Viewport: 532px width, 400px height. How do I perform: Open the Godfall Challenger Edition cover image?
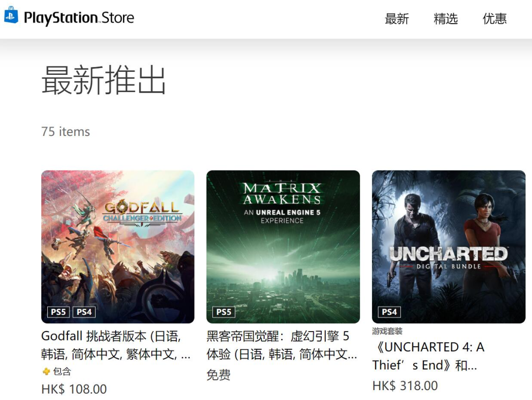point(118,247)
